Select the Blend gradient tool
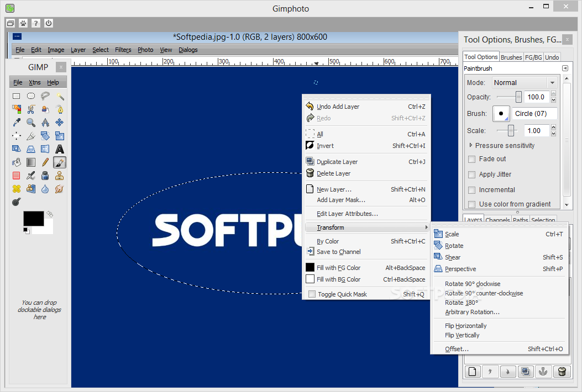The image size is (582, 392). point(31,162)
